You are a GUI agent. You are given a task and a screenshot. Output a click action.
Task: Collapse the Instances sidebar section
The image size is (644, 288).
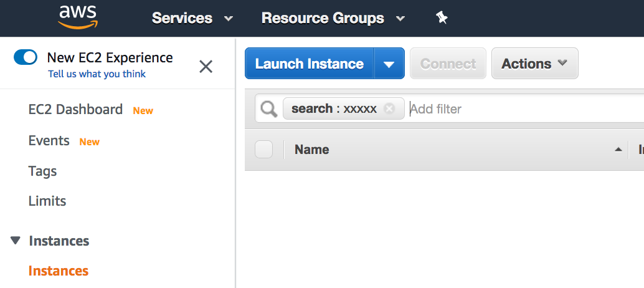[x=16, y=241]
